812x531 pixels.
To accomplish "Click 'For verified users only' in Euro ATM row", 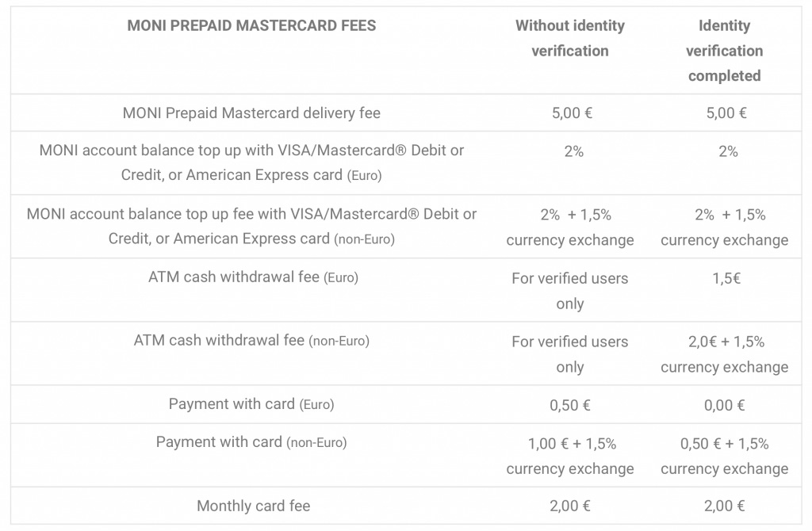I will 570,291.
